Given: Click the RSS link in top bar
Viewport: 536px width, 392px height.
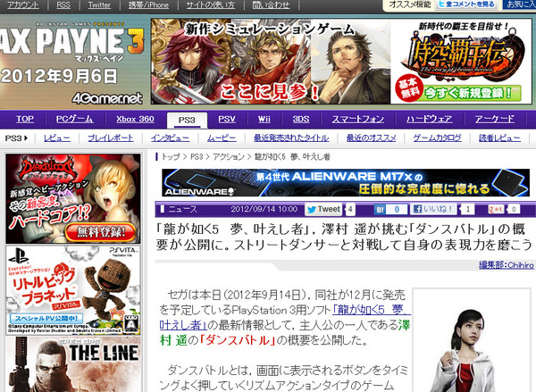Looking at the screenshot, I should click(63, 4).
